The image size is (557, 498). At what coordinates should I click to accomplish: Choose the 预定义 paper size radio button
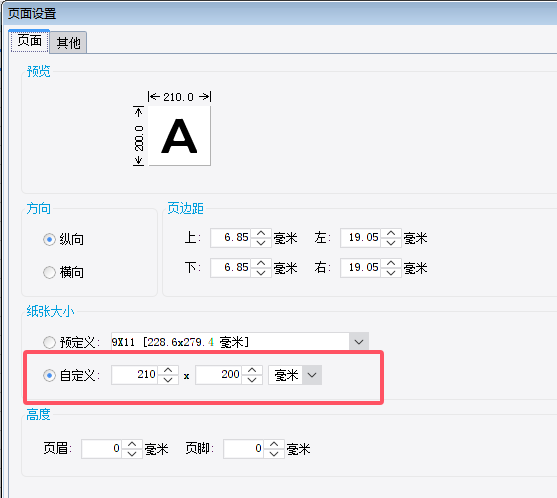(x=49, y=342)
